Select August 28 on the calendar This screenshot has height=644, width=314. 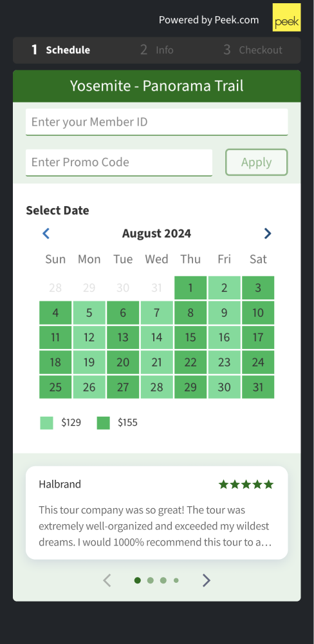tap(157, 387)
